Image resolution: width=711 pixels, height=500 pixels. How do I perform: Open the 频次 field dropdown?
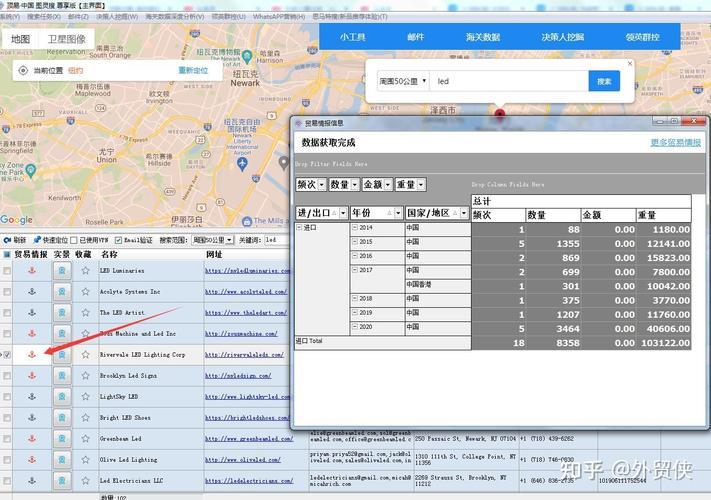click(321, 184)
